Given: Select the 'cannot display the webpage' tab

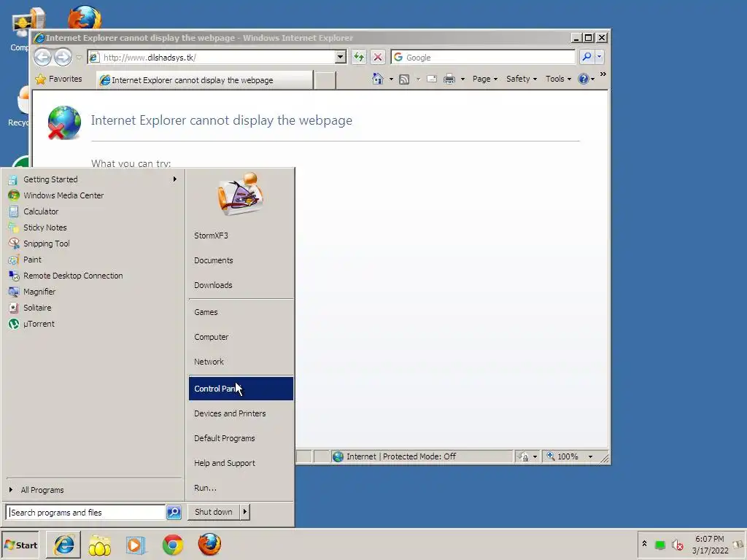Looking at the screenshot, I should coord(204,80).
